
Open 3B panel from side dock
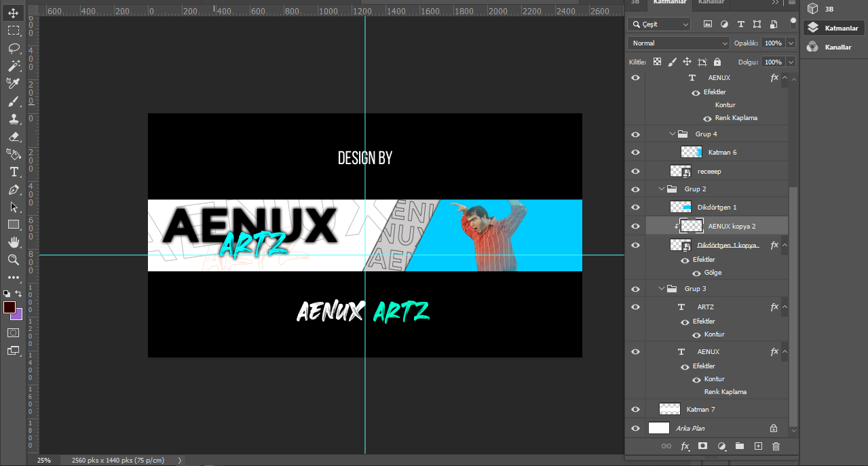(834, 9)
